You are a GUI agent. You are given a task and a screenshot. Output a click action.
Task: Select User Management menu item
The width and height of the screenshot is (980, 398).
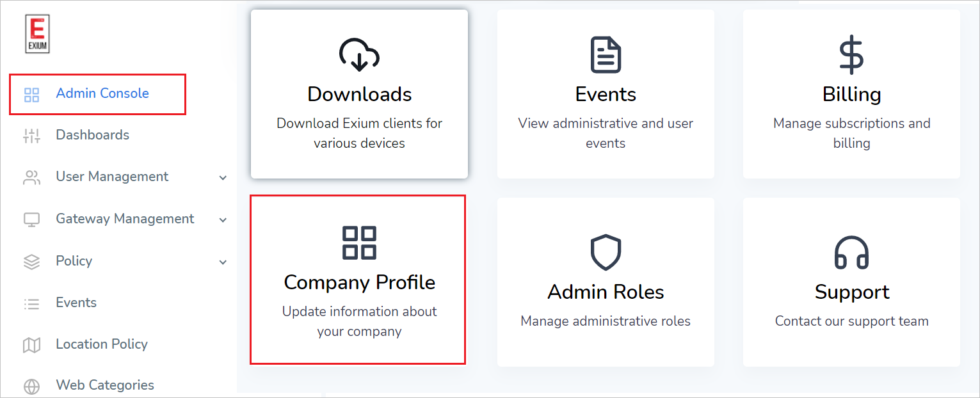pos(112,177)
